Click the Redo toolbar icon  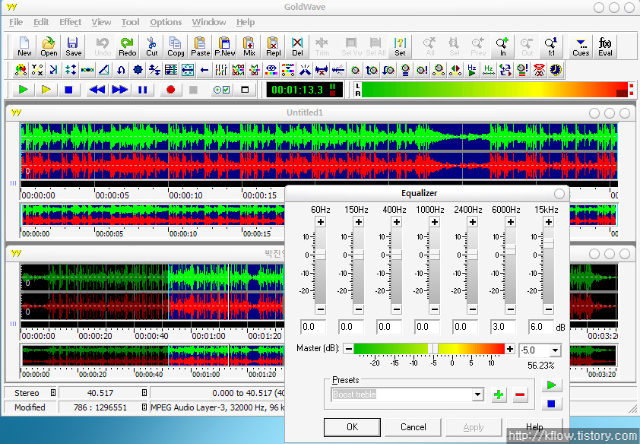(127, 47)
